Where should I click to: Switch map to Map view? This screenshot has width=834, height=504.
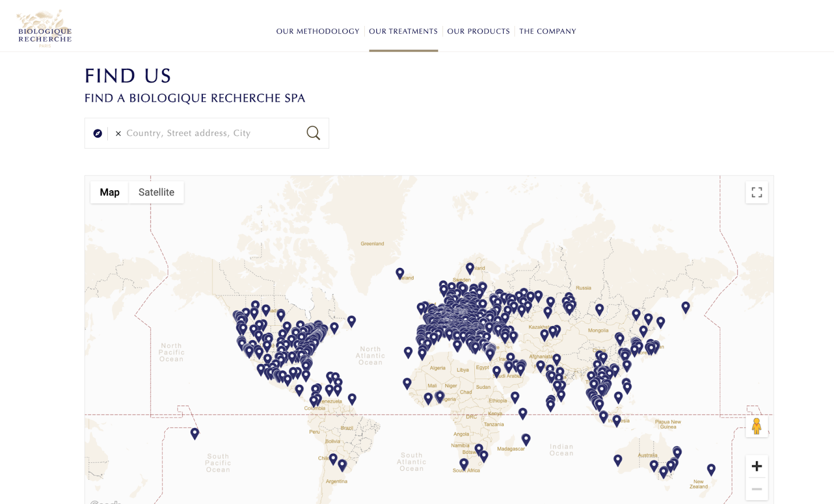click(x=109, y=192)
